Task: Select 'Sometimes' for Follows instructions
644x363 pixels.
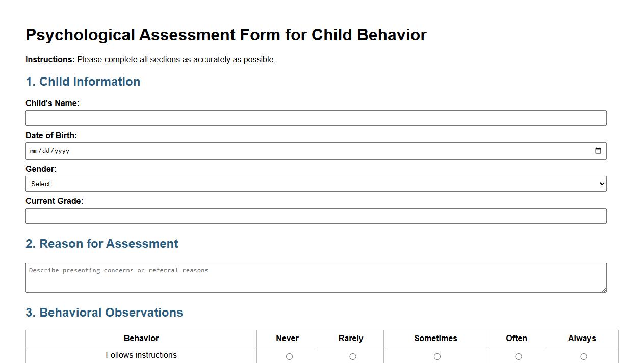Action: coord(435,356)
